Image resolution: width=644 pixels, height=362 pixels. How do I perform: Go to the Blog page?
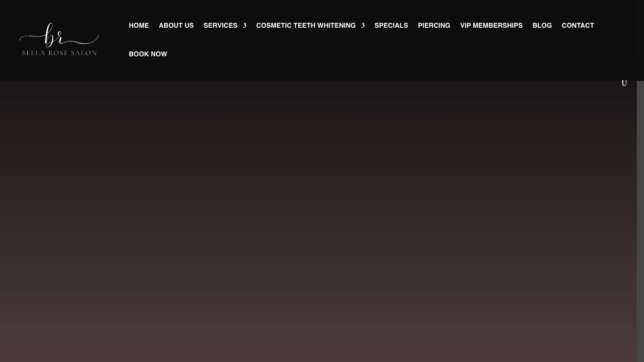[542, 25]
